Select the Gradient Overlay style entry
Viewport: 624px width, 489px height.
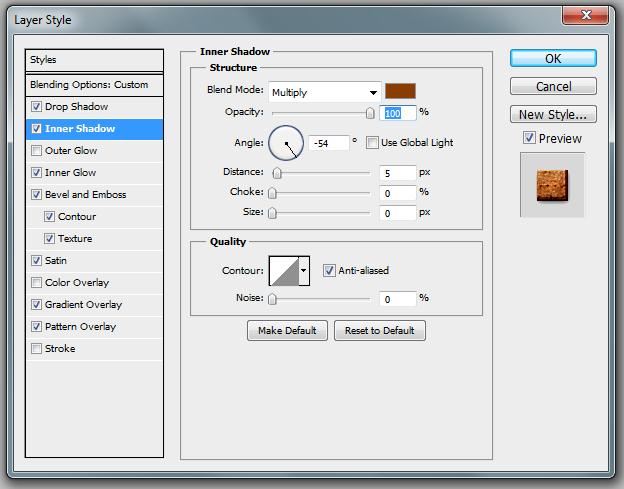(83, 305)
